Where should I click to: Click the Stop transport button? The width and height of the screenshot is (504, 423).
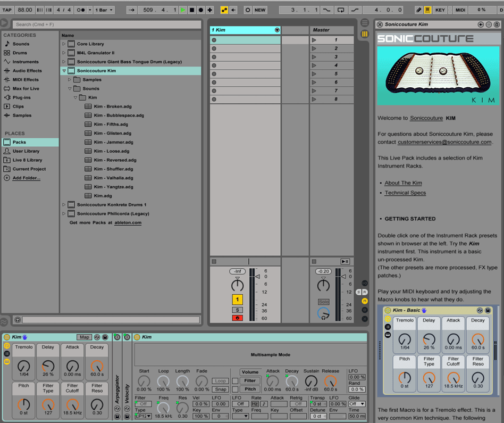point(192,10)
